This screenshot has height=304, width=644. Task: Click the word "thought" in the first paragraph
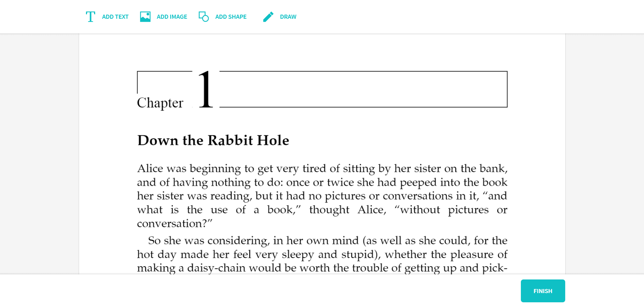coord(329,210)
